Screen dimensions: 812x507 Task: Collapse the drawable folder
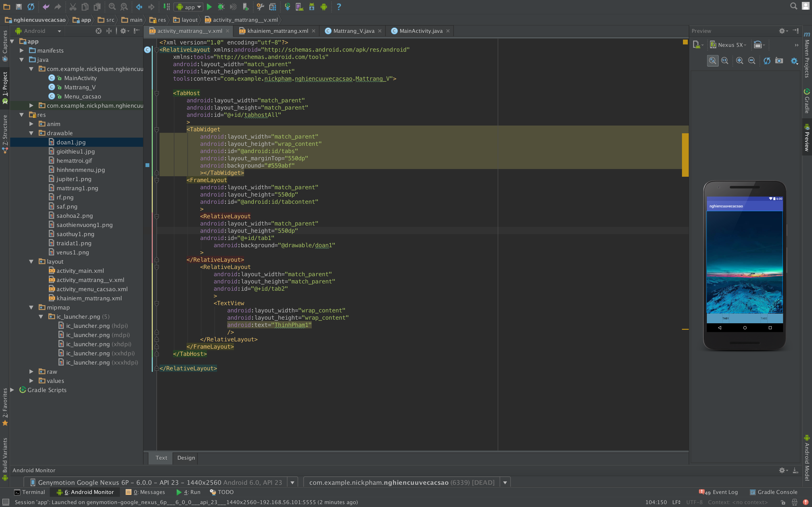point(32,133)
